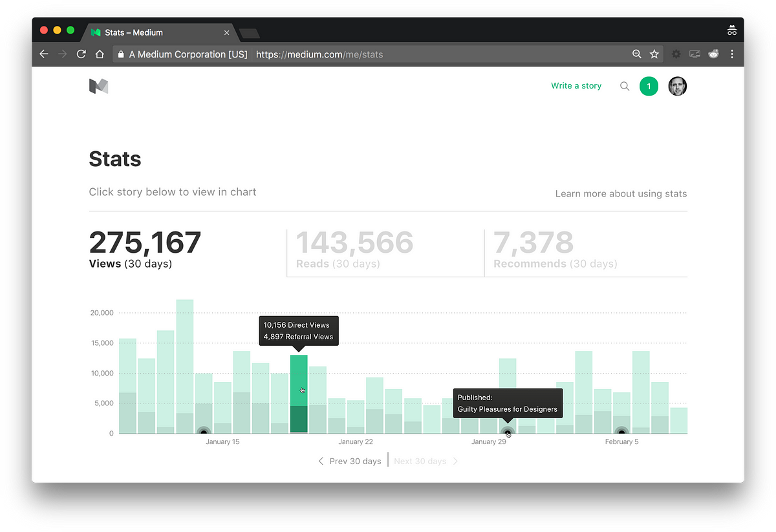Open Chrome three-dot menu
The image size is (776, 532).
[x=732, y=54]
